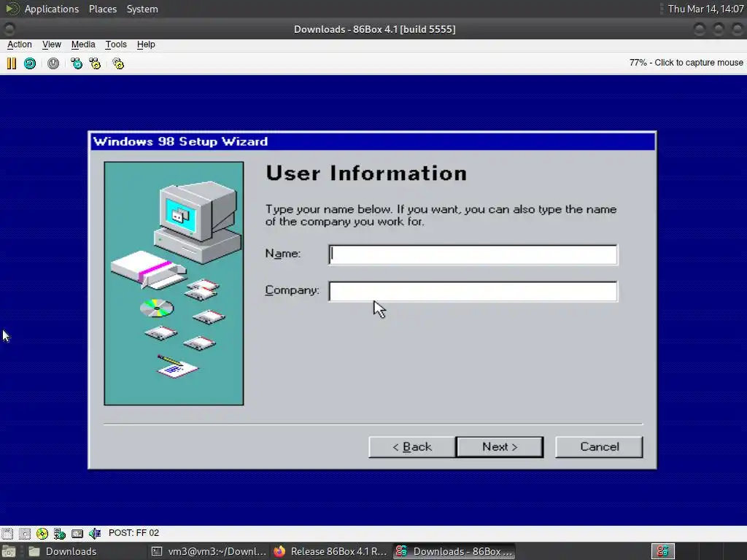Send Ctrl+Alt+Esc using the middle yellow keys icon
Screen dimensions: 747x560
96,63
